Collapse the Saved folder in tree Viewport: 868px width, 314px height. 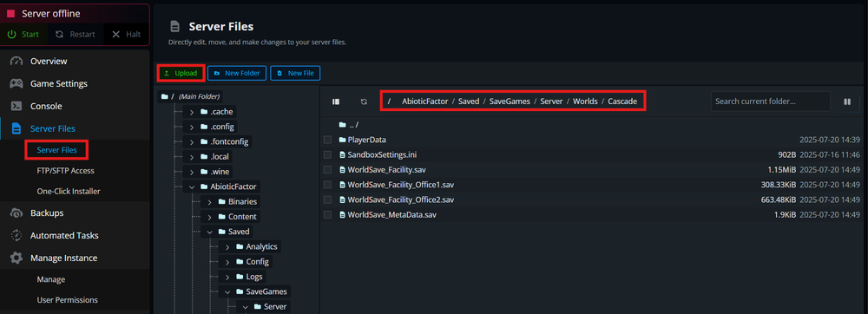coord(209,232)
